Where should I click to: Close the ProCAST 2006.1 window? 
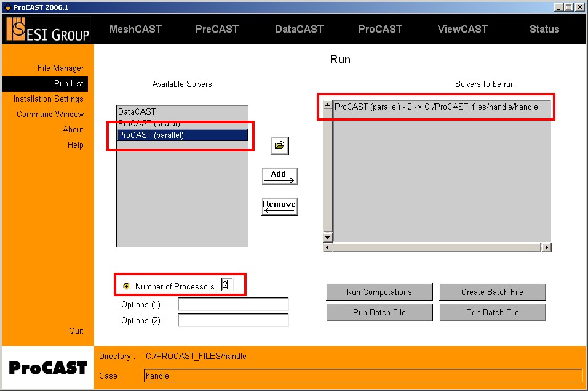(x=579, y=7)
